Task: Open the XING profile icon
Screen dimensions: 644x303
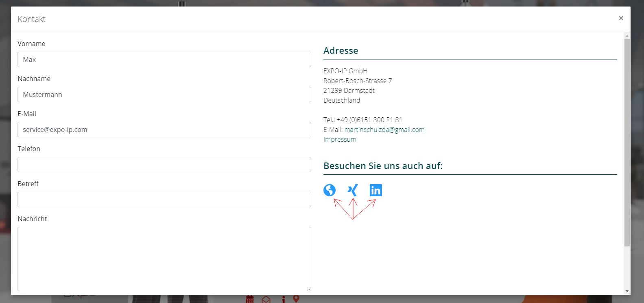Action: (352, 190)
